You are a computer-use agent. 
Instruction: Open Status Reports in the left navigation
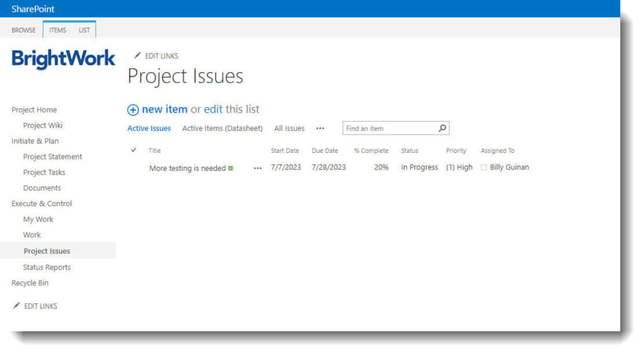click(x=47, y=268)
